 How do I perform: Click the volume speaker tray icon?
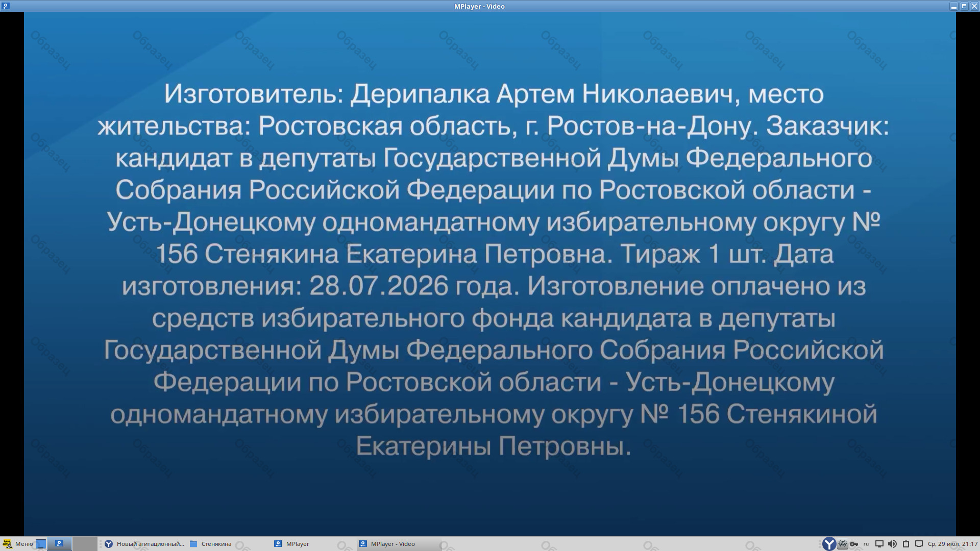coord(892,544)
